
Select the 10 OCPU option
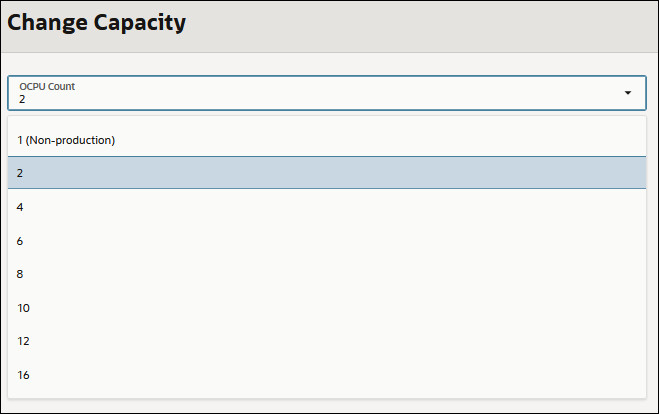pos(24,308)
